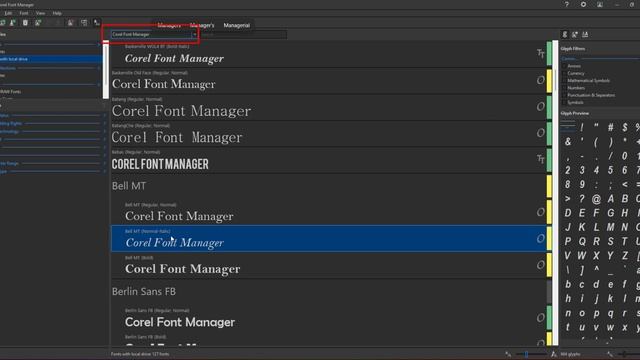The width and height of the screenshot is (640, 360).
Task: Click the TrueType icon on the Bebas row
Action: [x=540, y=159]
